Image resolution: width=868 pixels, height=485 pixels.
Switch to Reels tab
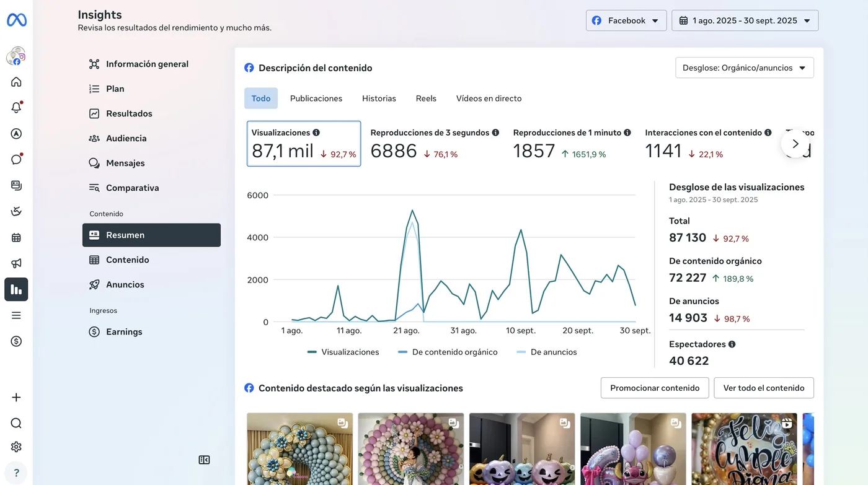426,98
